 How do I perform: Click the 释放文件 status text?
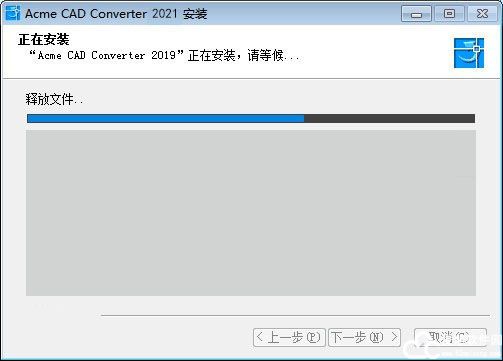point(54,99)
